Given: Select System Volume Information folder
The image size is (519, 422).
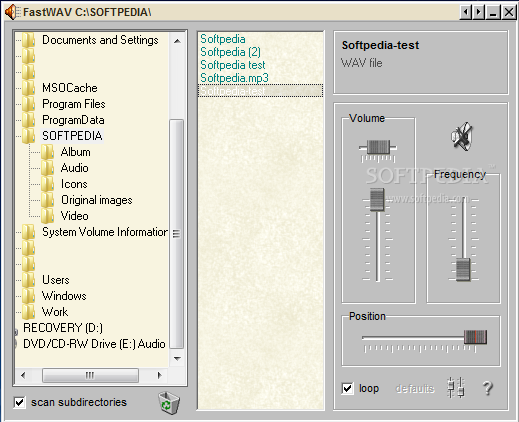Looking at the screenshot, I should 105,232.
